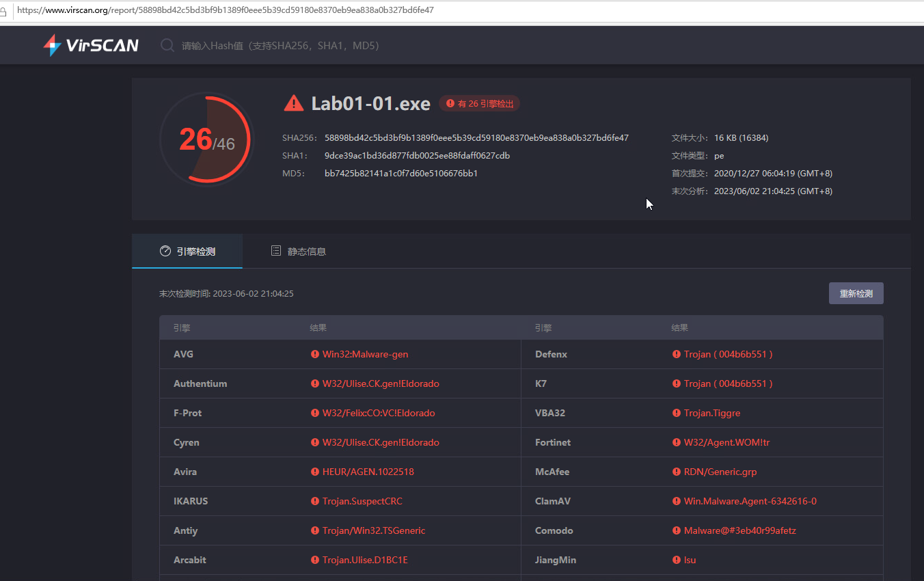Click the SHA1 hash value
This screenshot has width=924, height=581.
point(417,156)
